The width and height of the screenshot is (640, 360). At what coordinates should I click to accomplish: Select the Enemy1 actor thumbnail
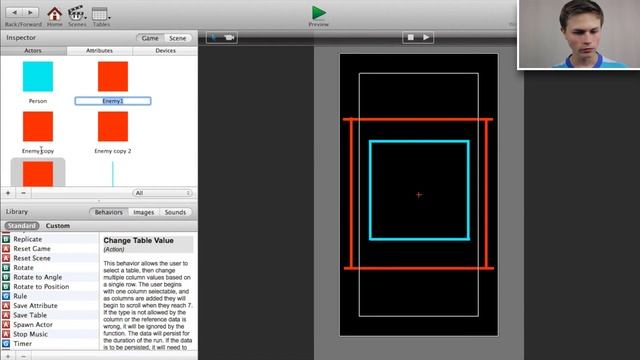pyautogui.click(x=113, y=76)
